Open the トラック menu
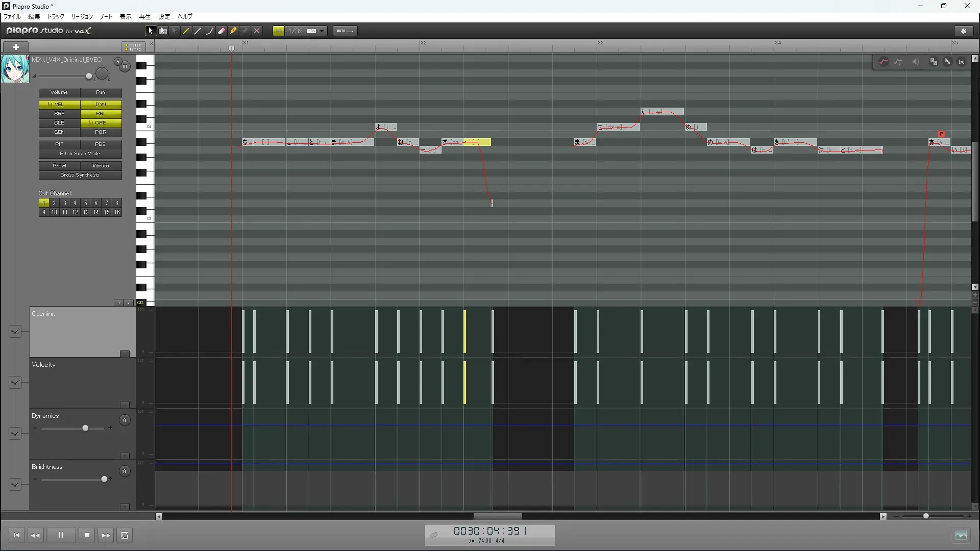The width and height of the screenshot is (980, 551). [x=56, y=16]
